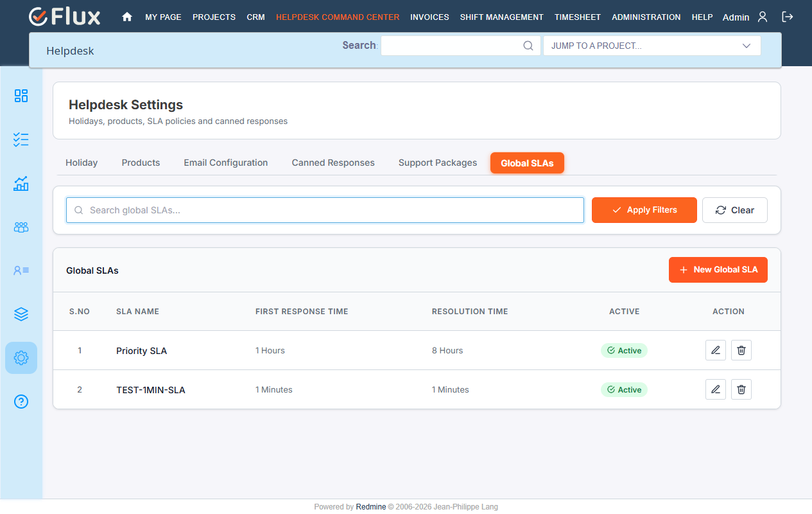Click the Flux logo
The height and width of the screenshot is (514, 812).
click(x=64, y=17)
